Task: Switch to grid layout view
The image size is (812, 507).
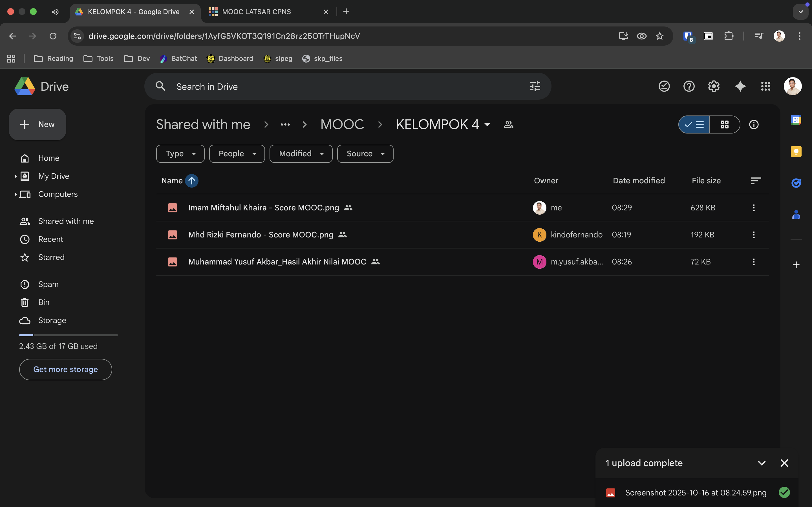Action: click(724, 125)
